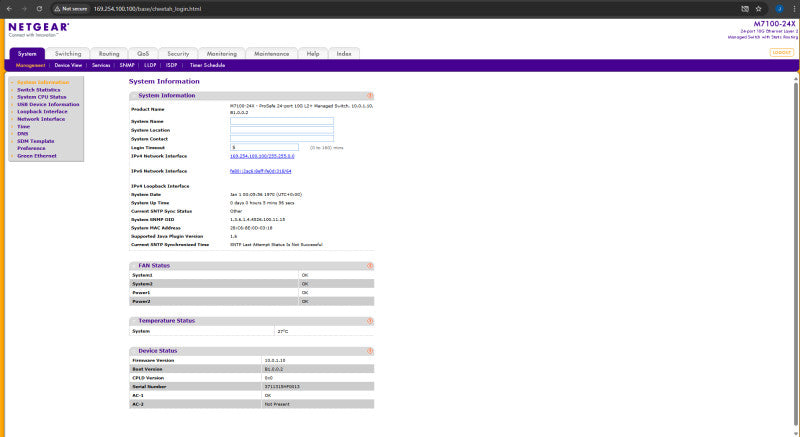Click the M7100-24X model title
The image size is (800, 437).
(774, 24)
